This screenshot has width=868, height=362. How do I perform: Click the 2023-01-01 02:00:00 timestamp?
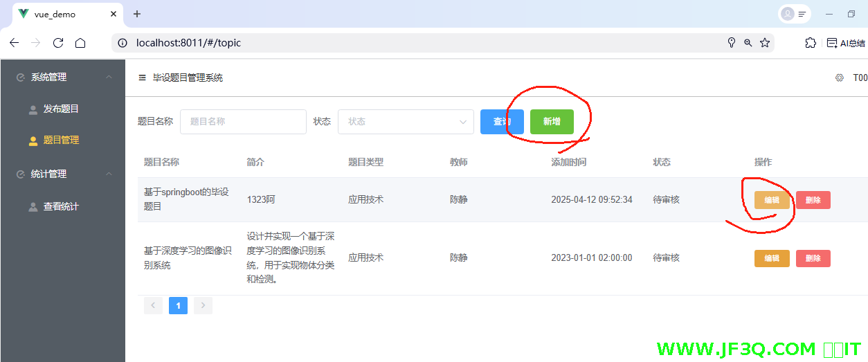[592, 257]
